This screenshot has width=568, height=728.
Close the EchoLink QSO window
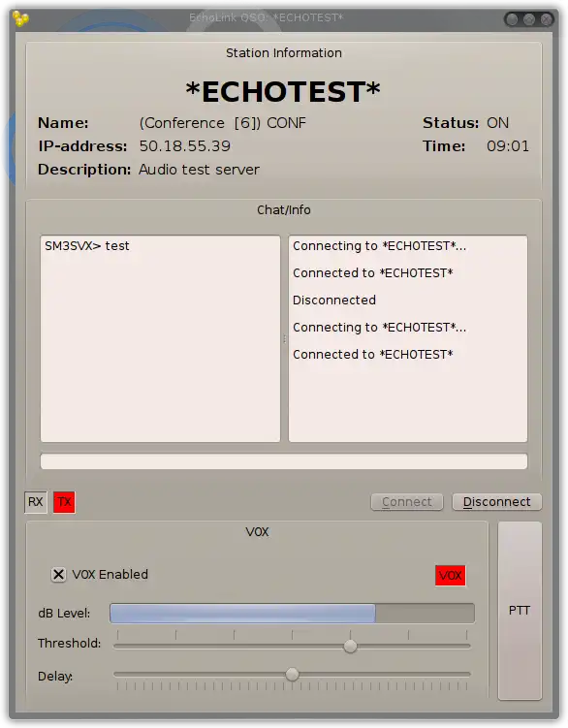(546, 19)
